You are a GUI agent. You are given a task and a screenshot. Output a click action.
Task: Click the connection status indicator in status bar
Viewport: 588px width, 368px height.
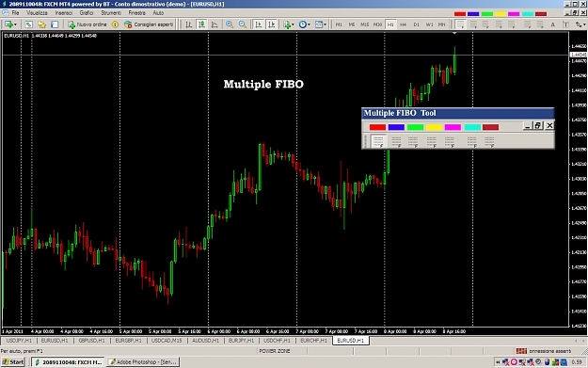click(544, 351)
